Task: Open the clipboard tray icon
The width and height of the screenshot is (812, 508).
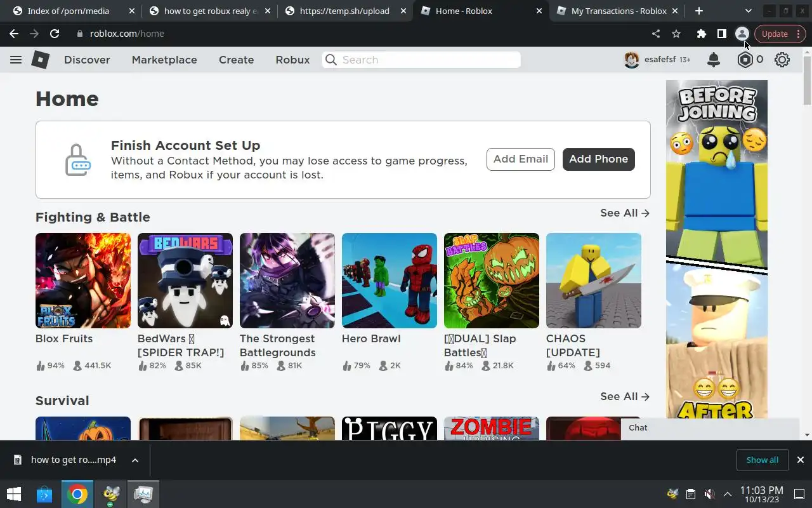Action: (x=691, y=494)
